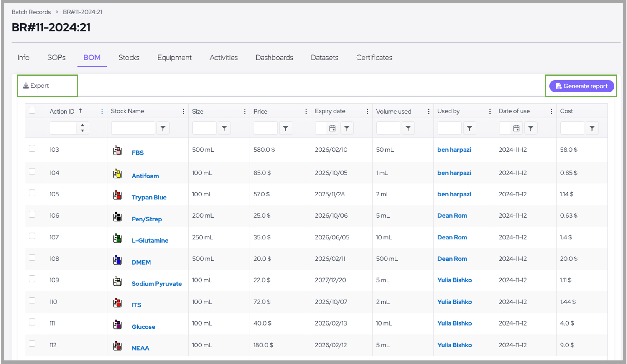Select the checkbox for row 108
This screenshot has width=627, height=364.
coord(32,257)
